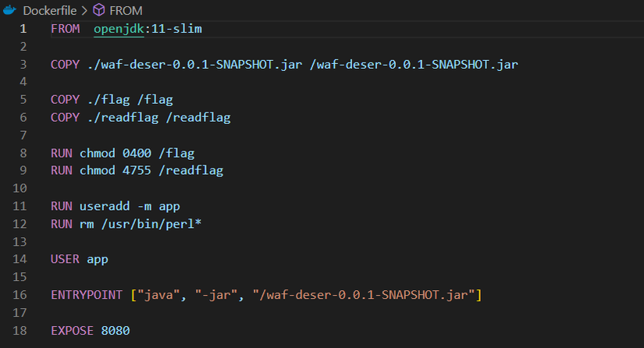
Task: Click the 11-slim tag text
Action: pos(176,29)
